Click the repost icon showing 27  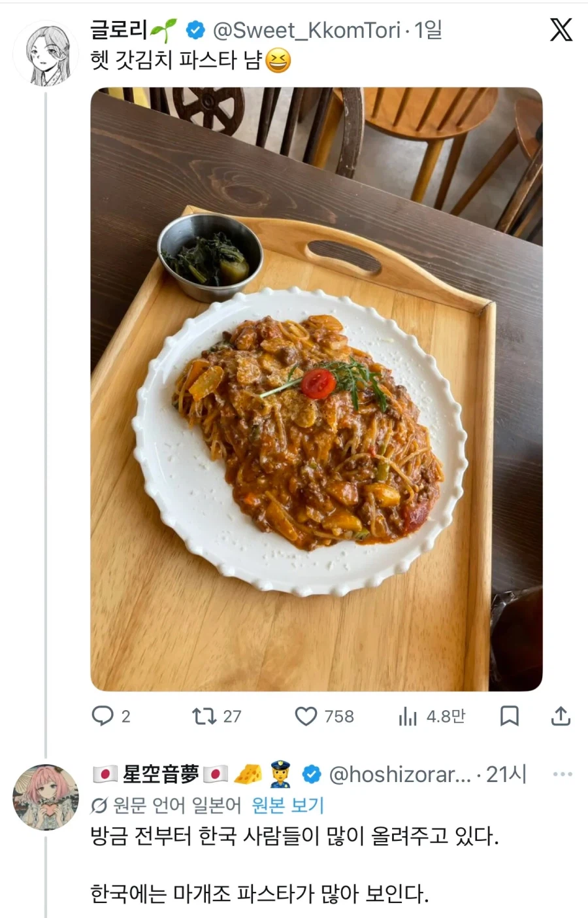pos(203,716)
